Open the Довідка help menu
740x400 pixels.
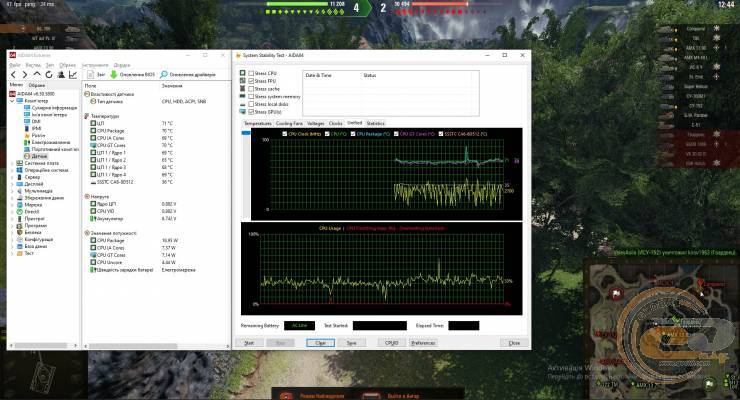[x=122, y=65]
